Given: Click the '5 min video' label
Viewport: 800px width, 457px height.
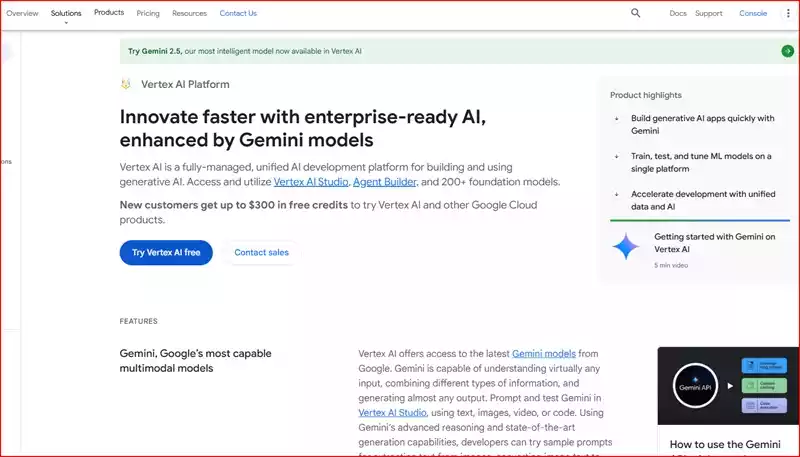Looking at the screenshot, I should pyautogui.click(x=671, y=265).
